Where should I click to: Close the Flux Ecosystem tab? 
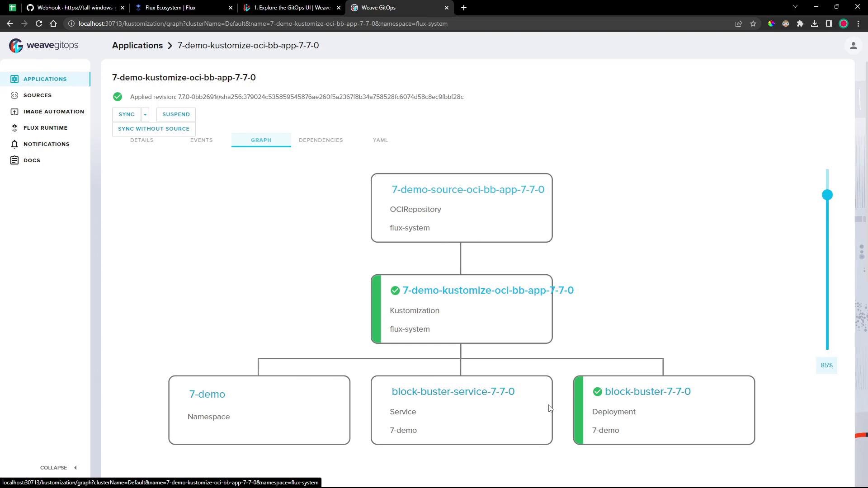point(231,8)
